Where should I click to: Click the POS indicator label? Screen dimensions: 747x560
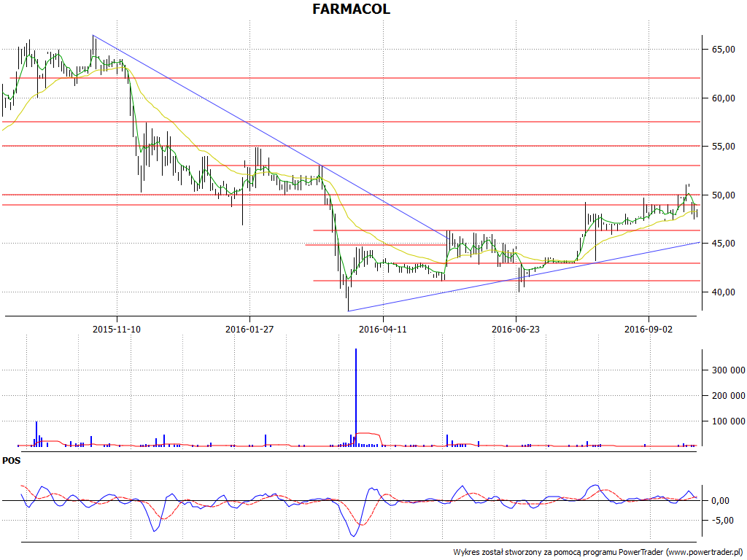click(12, 461)
